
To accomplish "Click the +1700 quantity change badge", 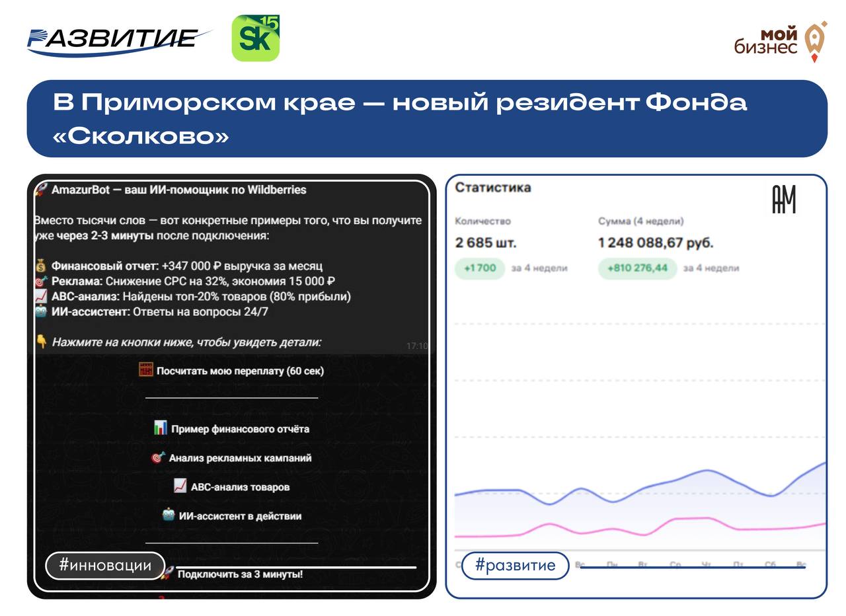I will 480,268.
